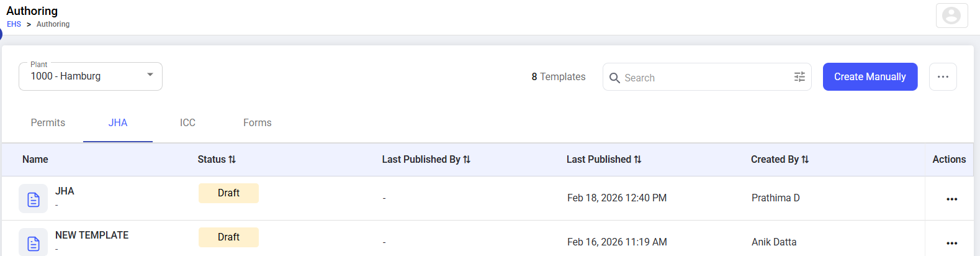The height and width of the screenshot is (256, 980).
Task: Open the user profile avatar icon
Action: click(x=951, y=16)
